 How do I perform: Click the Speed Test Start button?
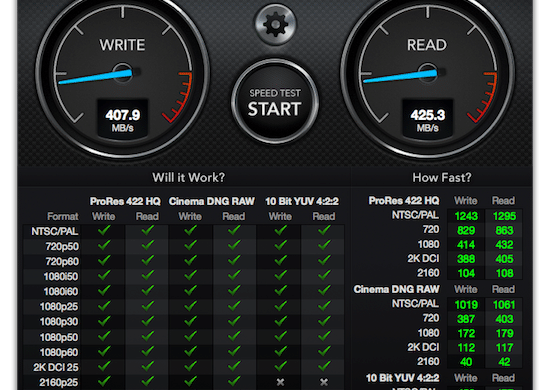point(275,102)
